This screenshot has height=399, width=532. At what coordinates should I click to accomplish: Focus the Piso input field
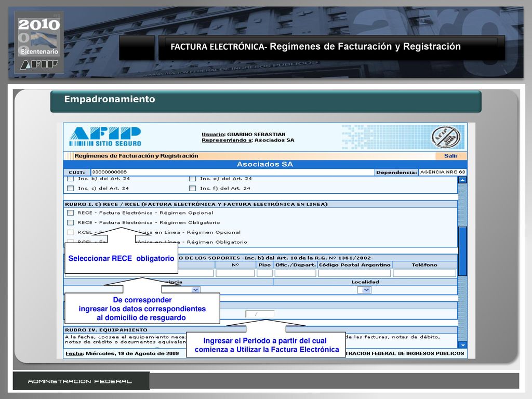[x=264, y=273]
